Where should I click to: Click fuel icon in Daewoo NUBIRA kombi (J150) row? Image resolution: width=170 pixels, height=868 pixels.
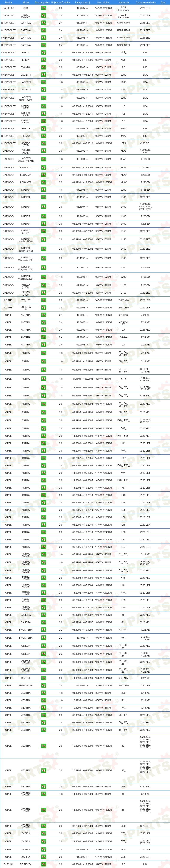44,240
